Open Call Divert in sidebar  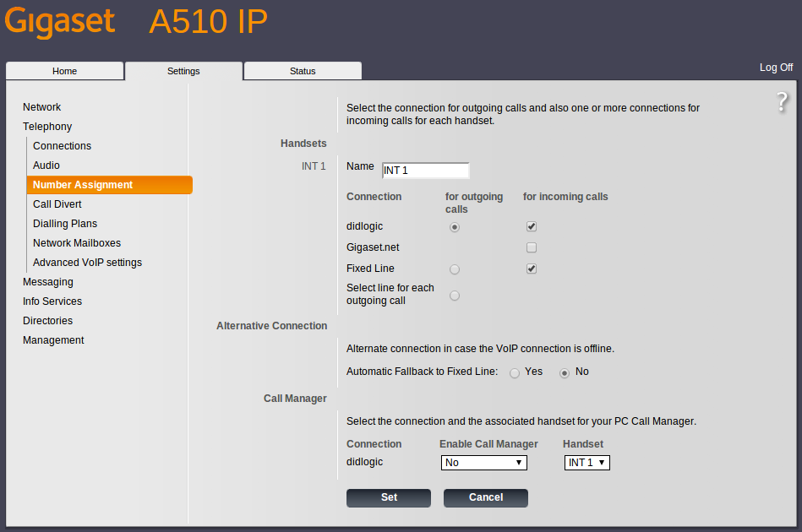pos(57,204)
